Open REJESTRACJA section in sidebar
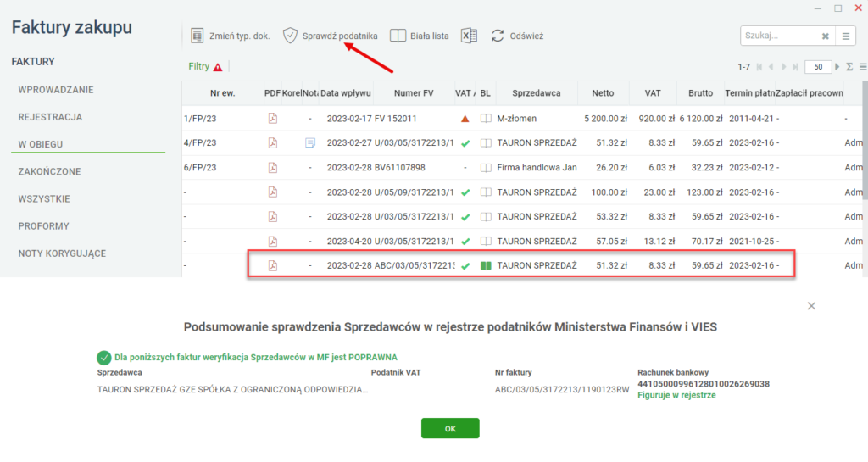Image resolution: width=868 pixels, height=462 pixels. click(x=50, y=117)
